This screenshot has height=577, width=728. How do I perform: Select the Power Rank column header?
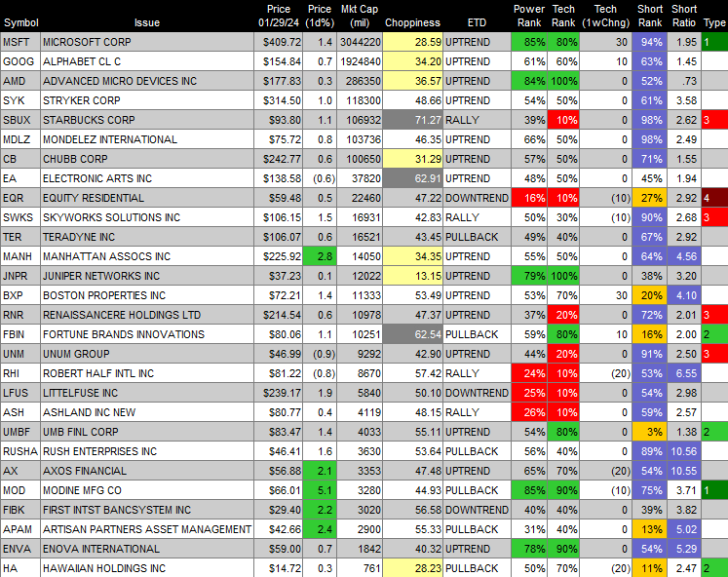click(x=529, y=16)
